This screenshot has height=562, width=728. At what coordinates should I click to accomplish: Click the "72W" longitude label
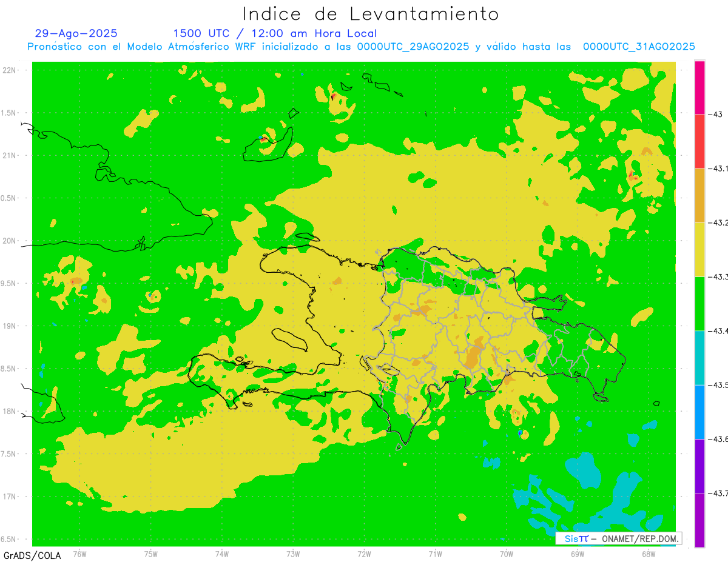pyautogui.click(x=364, y=553)
